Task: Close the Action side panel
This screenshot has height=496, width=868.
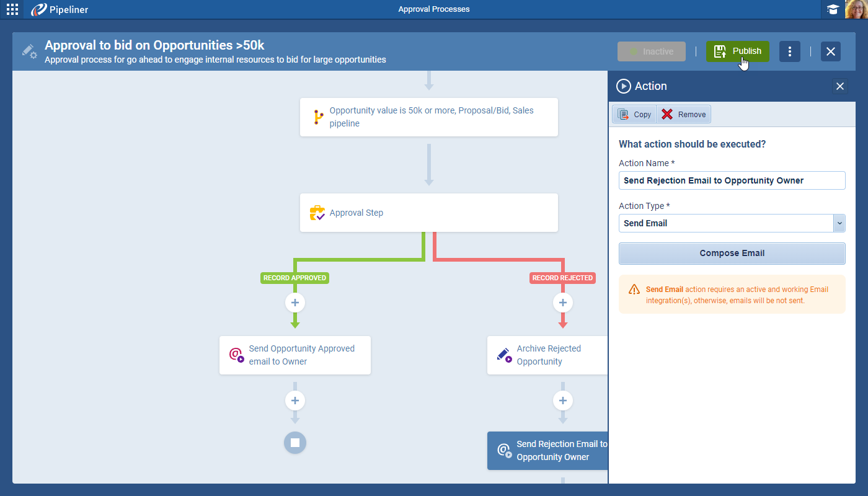Action: (x=840, y=86)
